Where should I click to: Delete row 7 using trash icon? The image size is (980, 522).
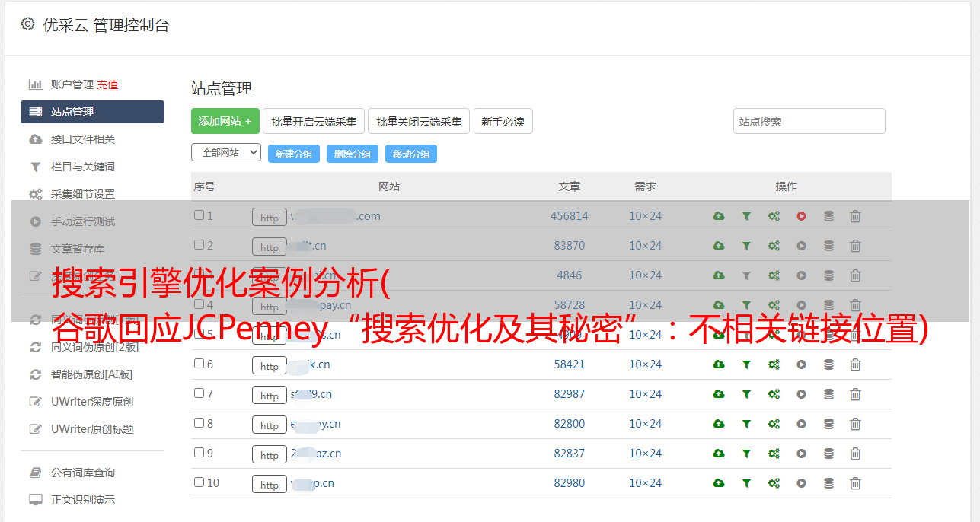[x=855, y=394]
